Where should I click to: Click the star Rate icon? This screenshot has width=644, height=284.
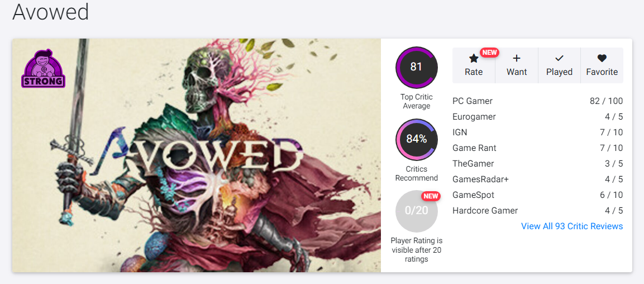tap(474, 58)
